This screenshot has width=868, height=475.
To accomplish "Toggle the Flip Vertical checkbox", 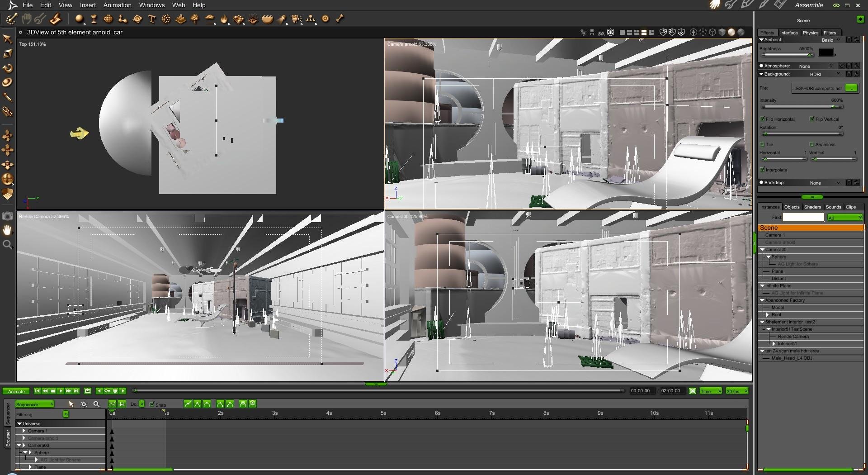I will click(812, 119).
